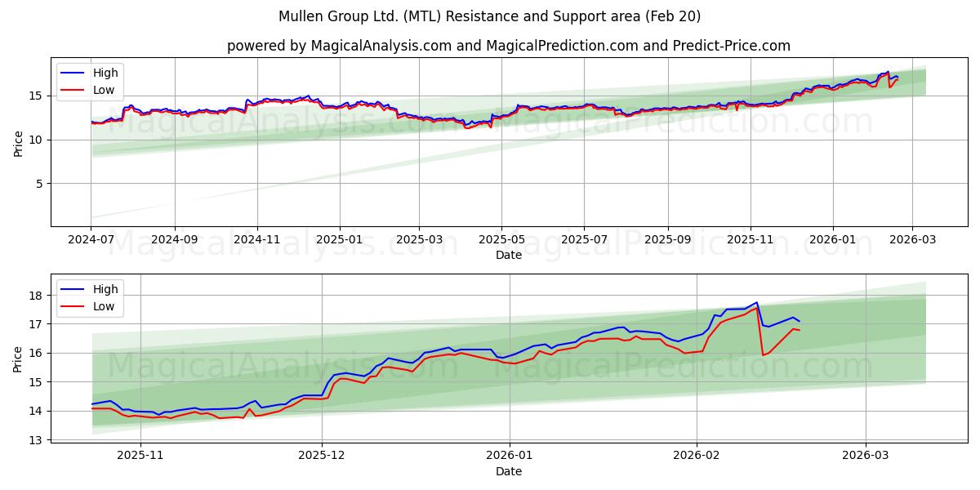Screen dimensions: 980x490
Task: Click the top chart x-axis label '2025-11'
Action: (751, 241)
